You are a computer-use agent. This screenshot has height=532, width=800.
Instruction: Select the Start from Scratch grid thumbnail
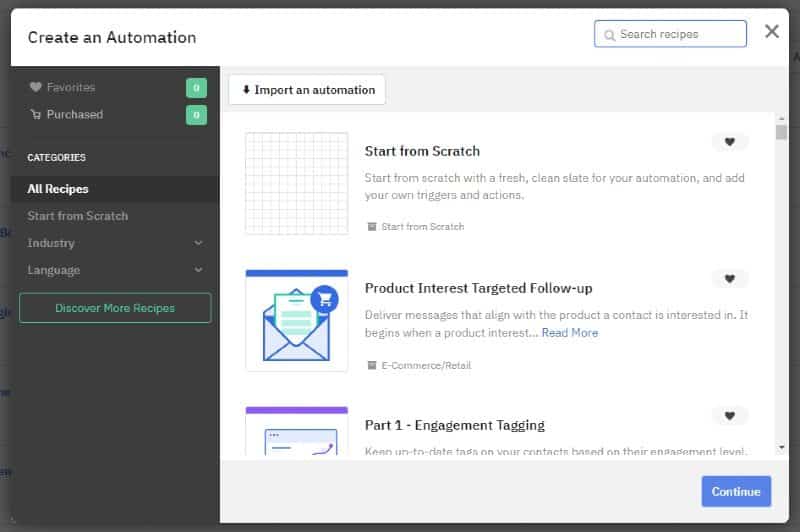[296, 184]
